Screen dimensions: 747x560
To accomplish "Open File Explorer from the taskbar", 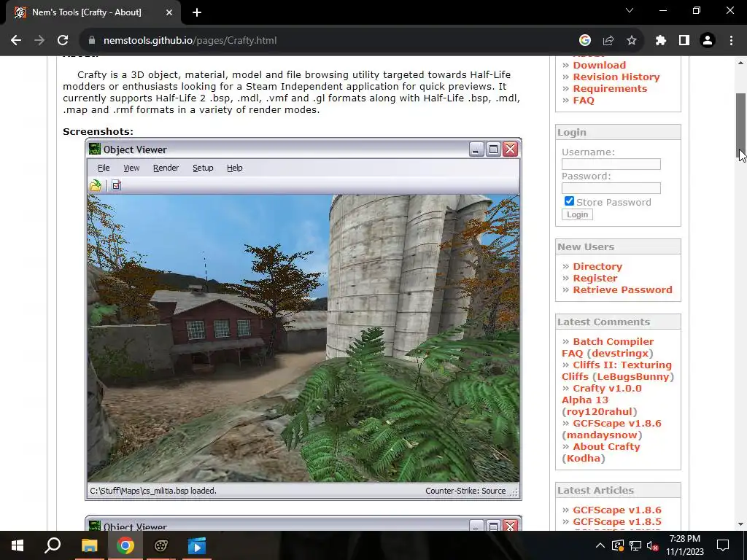I will pos(89,545).
